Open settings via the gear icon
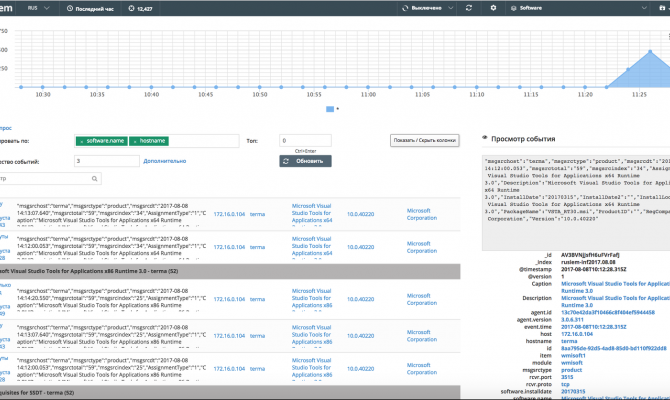The height and width of the screenshot is (400, 670). pyautogui.click(x=493, y=8)
